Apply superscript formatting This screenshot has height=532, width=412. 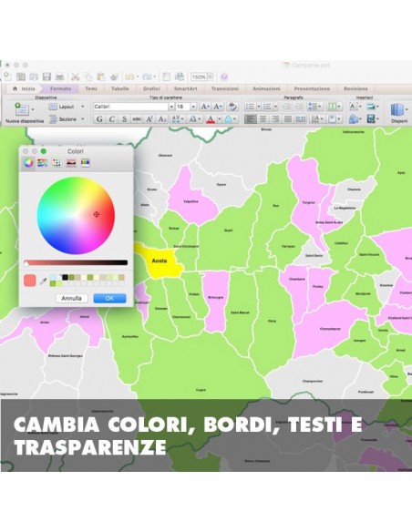(x=149, y=119)
